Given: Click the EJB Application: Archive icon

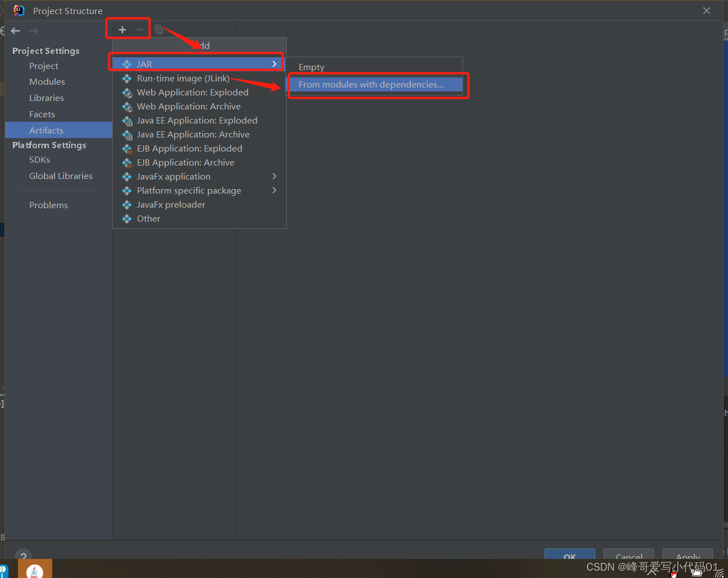Looking at the screenshot, I should point(127,163).
